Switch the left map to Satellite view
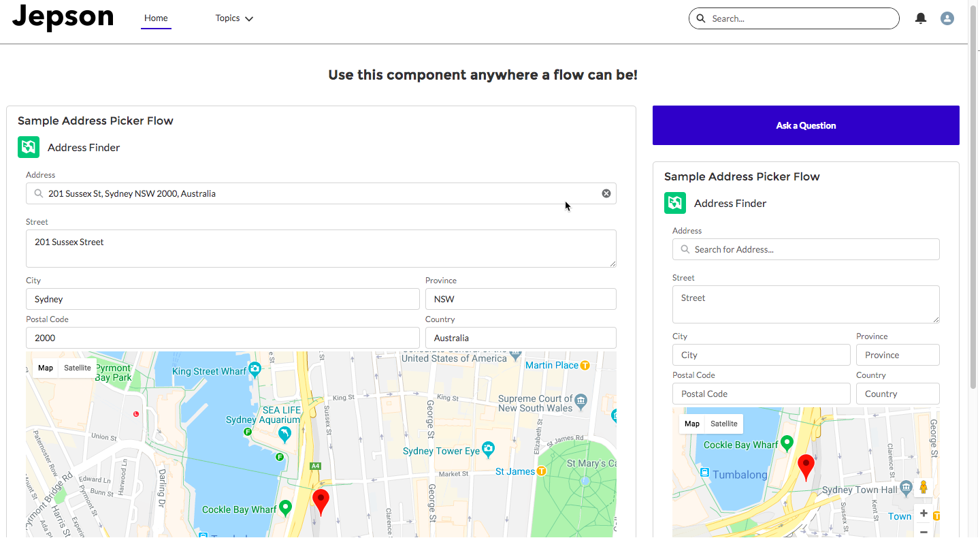 click(77, 368)
